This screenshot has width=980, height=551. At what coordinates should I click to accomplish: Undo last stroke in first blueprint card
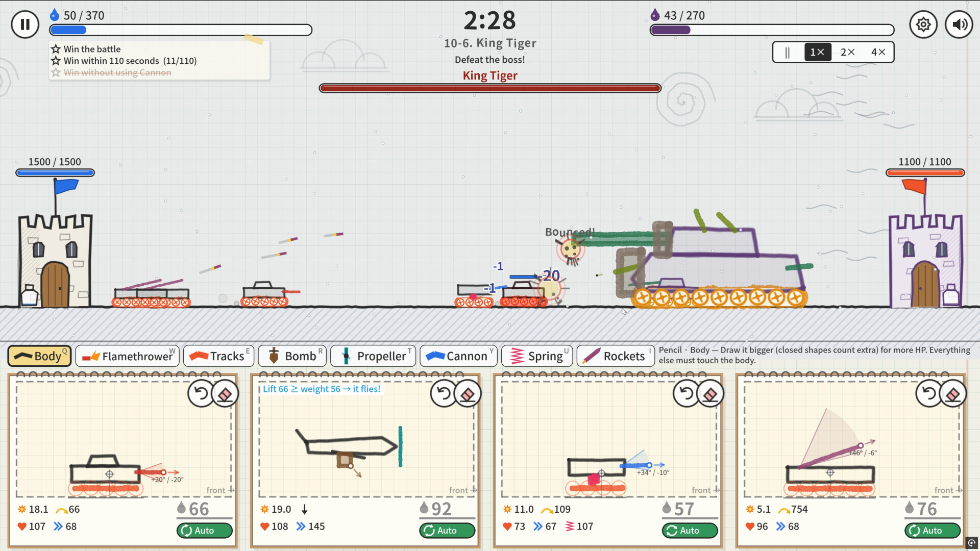click(x=201, y=393)
